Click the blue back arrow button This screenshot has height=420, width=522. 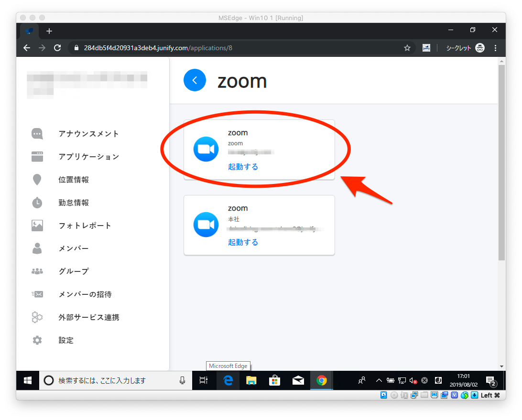point(195,80)
